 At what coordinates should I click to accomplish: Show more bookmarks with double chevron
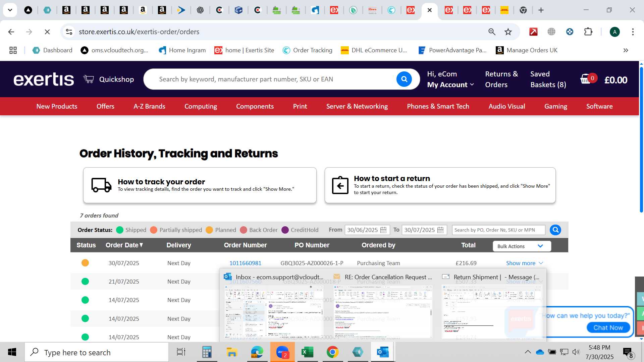tap(626, 50)
